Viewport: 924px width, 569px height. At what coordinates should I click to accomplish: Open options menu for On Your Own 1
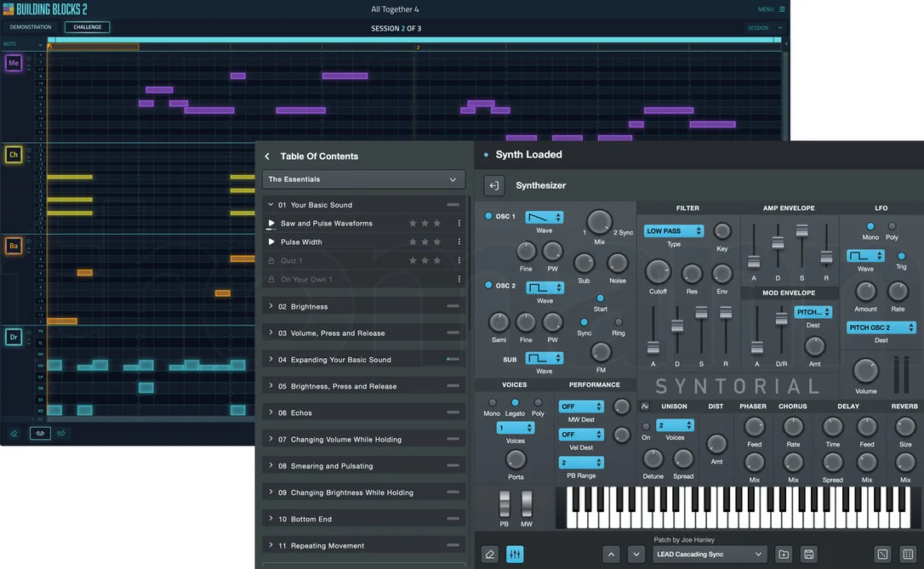tap(459, 279)
